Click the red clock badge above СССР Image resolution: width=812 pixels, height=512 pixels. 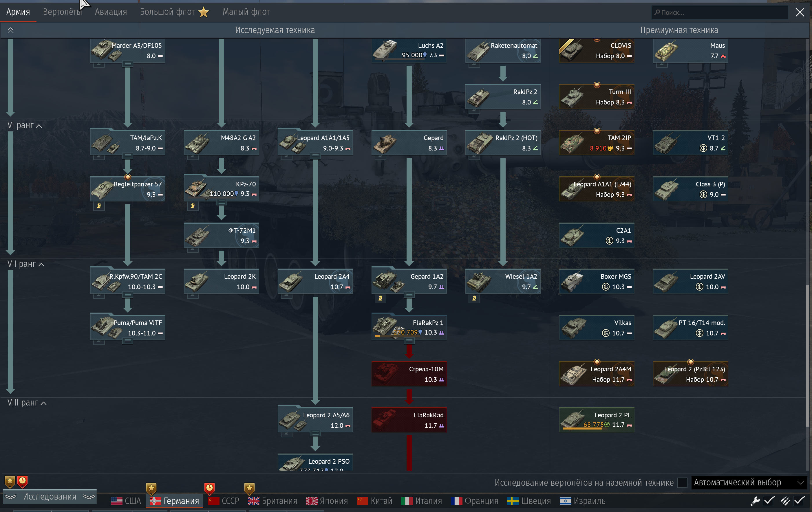(x=209, y=489)
